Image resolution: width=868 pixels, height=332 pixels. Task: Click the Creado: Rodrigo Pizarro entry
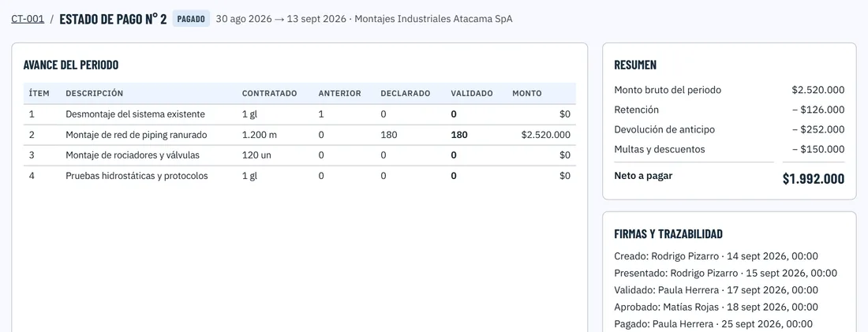coord(716,256)
